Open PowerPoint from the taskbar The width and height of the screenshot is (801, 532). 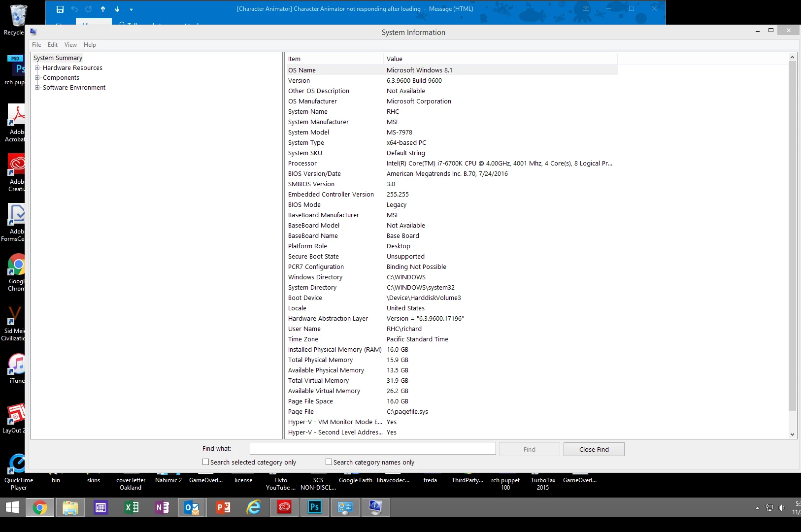223,507
